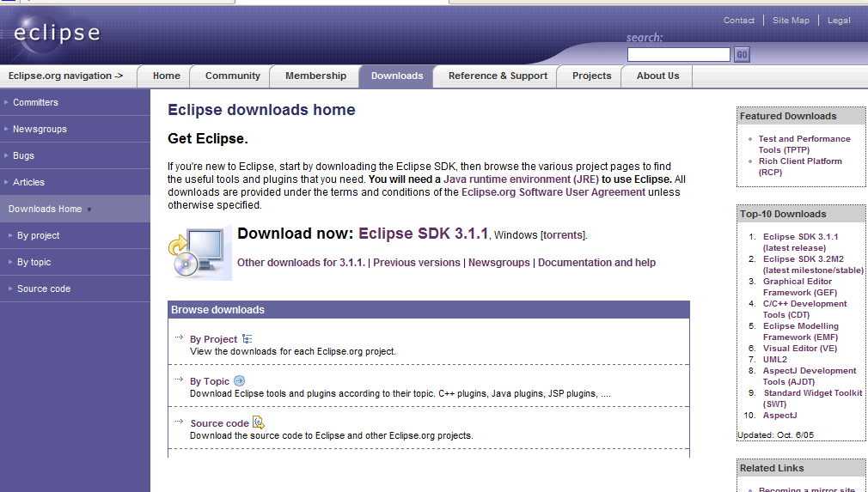Open the Previous versions link

417,263
